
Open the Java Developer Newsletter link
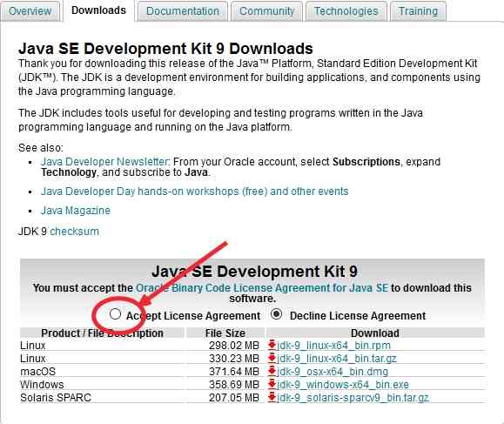coord(104,161)
